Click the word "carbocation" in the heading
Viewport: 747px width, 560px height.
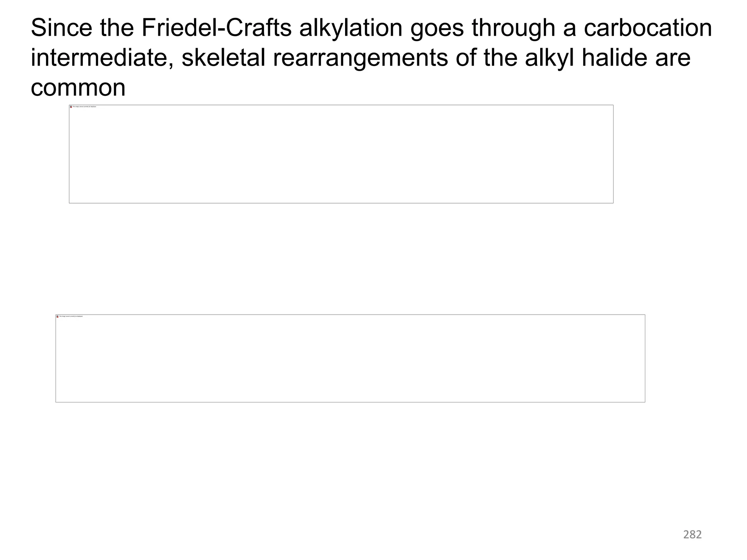pyautogui.click(x=648, y=28)
